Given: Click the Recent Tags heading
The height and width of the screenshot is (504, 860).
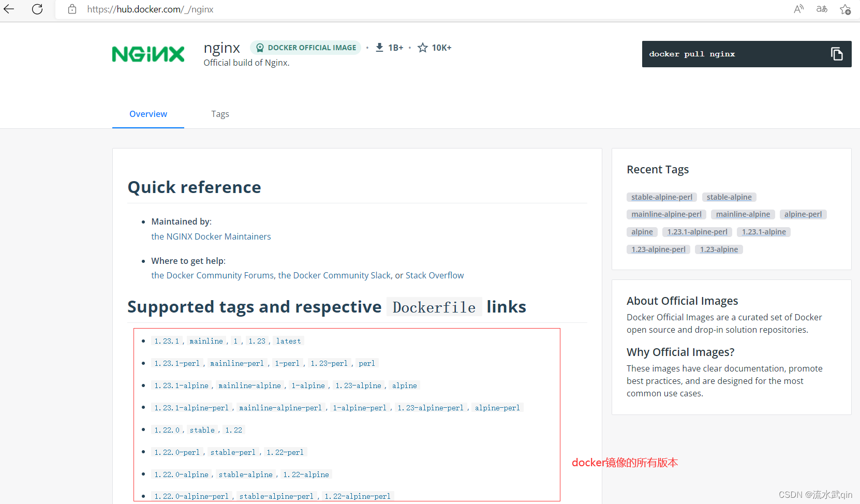Looking at the screenshot, I should (658, 170).
